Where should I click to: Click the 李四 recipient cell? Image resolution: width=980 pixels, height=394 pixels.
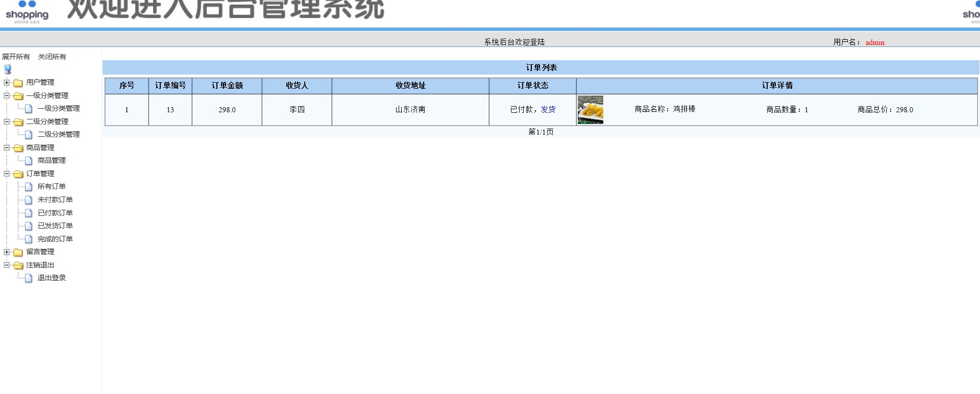297,110
